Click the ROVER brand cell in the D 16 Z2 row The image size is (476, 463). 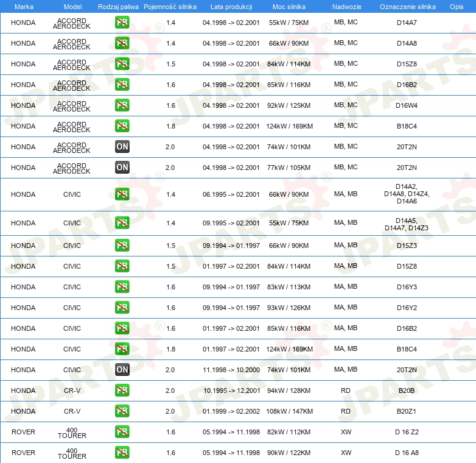(23, 432)
